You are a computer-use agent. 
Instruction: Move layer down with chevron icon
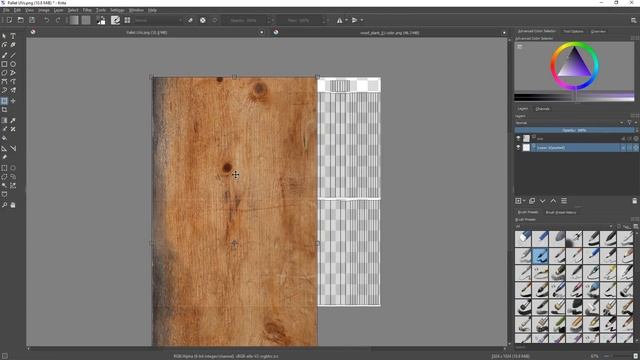(542, 201)
